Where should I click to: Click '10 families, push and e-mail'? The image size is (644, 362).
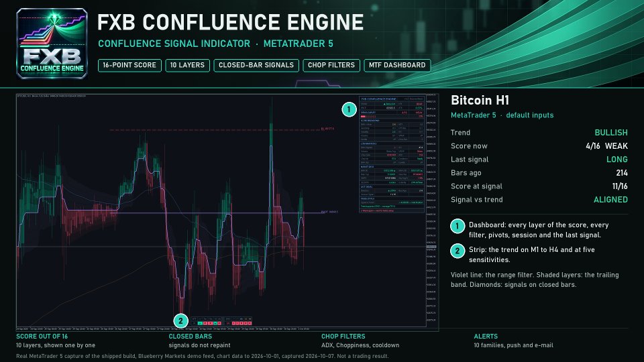tap(513, 345)
